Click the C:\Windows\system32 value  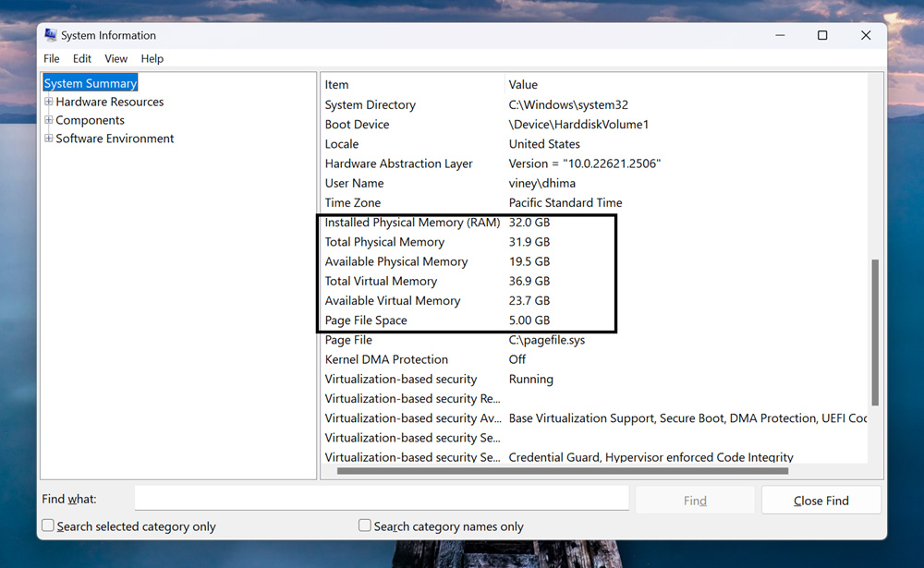coord(568,104)
